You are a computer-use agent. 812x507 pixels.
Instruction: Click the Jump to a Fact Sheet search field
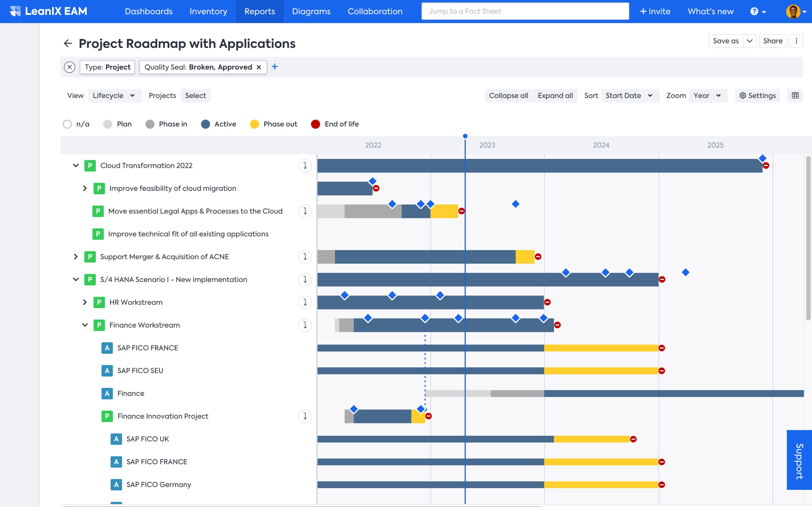click(525, 11)
